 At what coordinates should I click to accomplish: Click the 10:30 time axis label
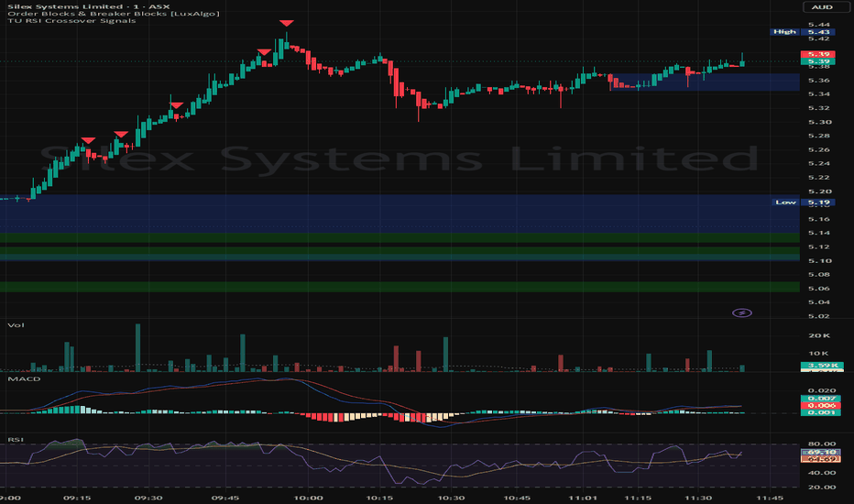click(x=451, y=498)
